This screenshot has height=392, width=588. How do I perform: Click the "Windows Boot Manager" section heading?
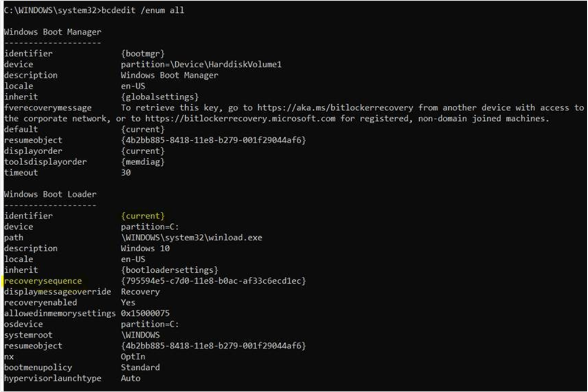[52, 32]
